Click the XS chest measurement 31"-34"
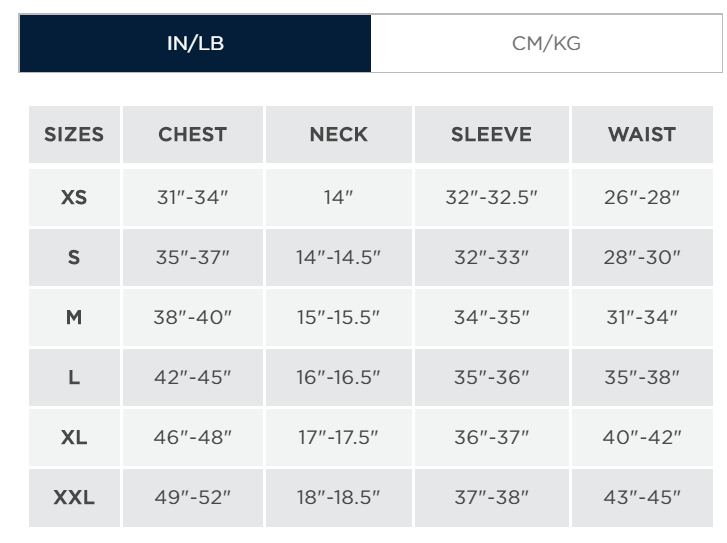 click(192, 197)
